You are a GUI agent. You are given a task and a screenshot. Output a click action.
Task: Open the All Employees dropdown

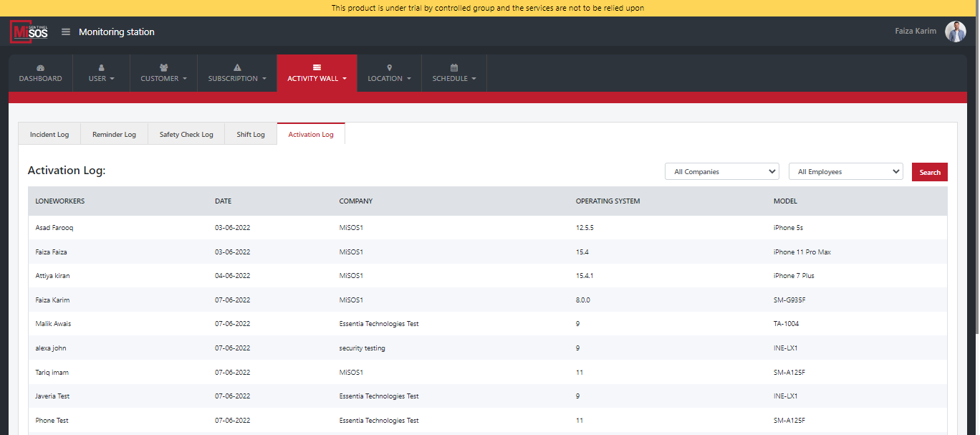point(845,172)
